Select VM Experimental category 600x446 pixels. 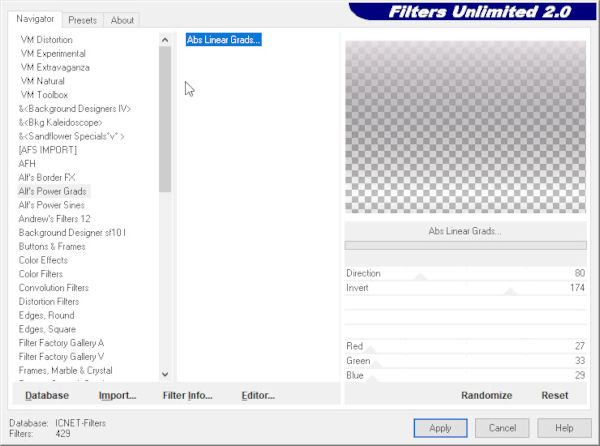[53, 54]
